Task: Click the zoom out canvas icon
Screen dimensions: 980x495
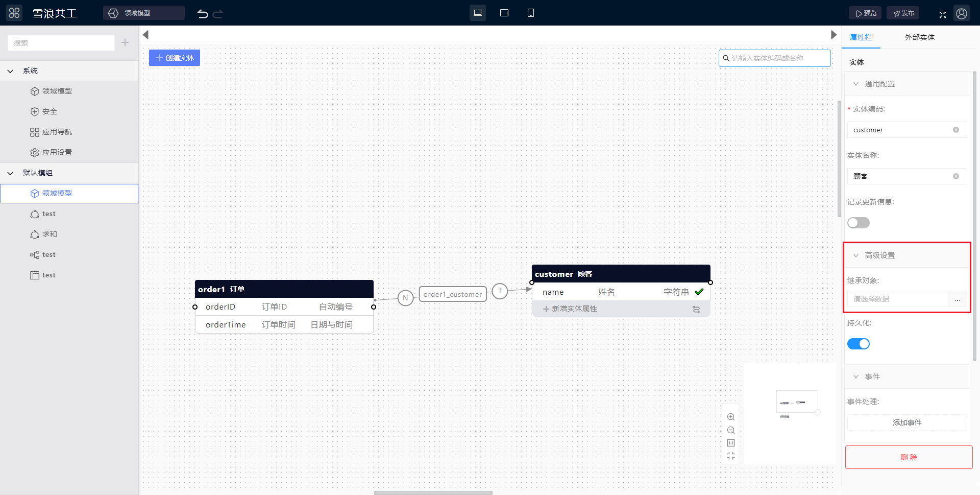Action: [x=731, y=430]
